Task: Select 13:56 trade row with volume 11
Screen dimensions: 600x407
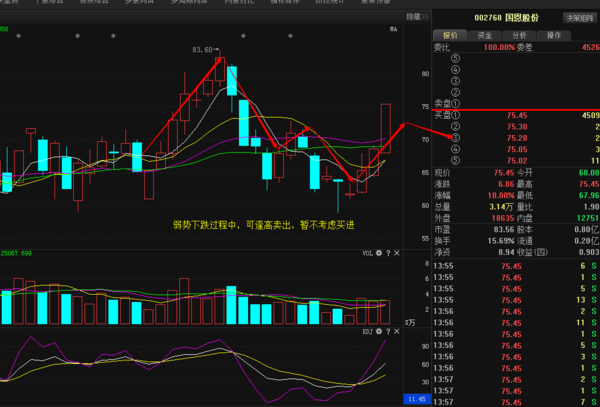Action: click(516, 323)
